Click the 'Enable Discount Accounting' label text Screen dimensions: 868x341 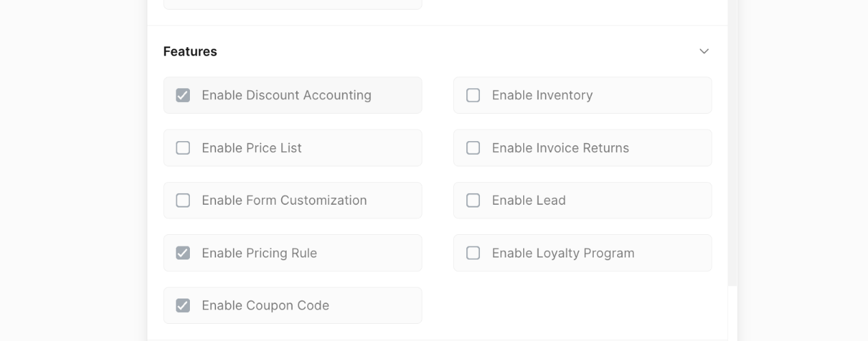[x=287, y=95]
